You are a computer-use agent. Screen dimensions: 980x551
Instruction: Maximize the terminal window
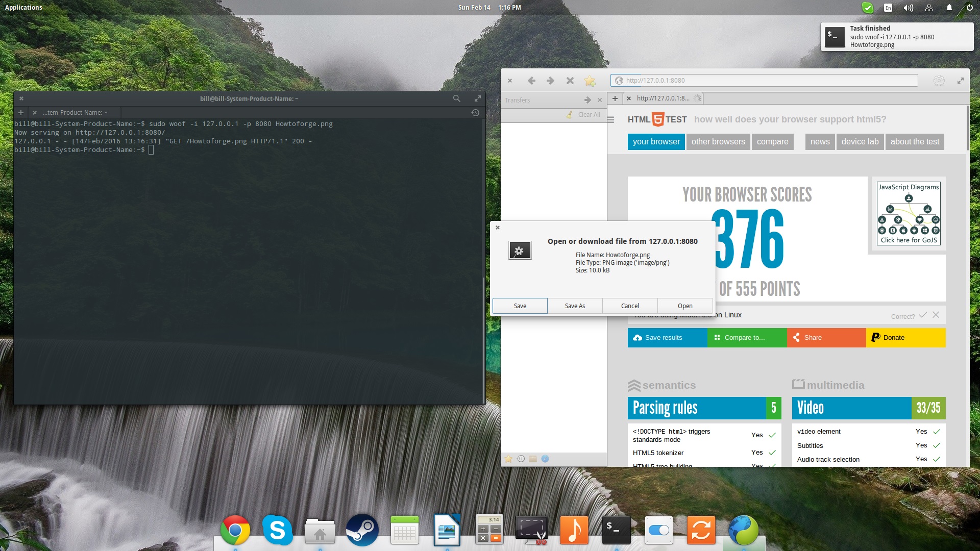[478, 98]
